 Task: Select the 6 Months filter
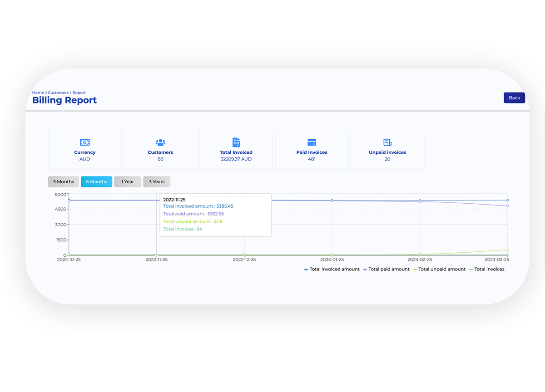pyautogui.click(x=96, y=181)
